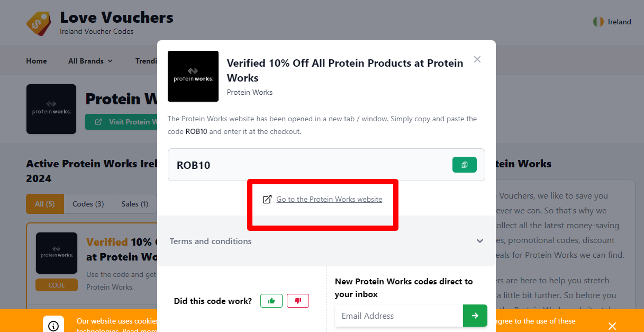
Task: Click the Protein Works logo in the popup
Action: point(193,76)
